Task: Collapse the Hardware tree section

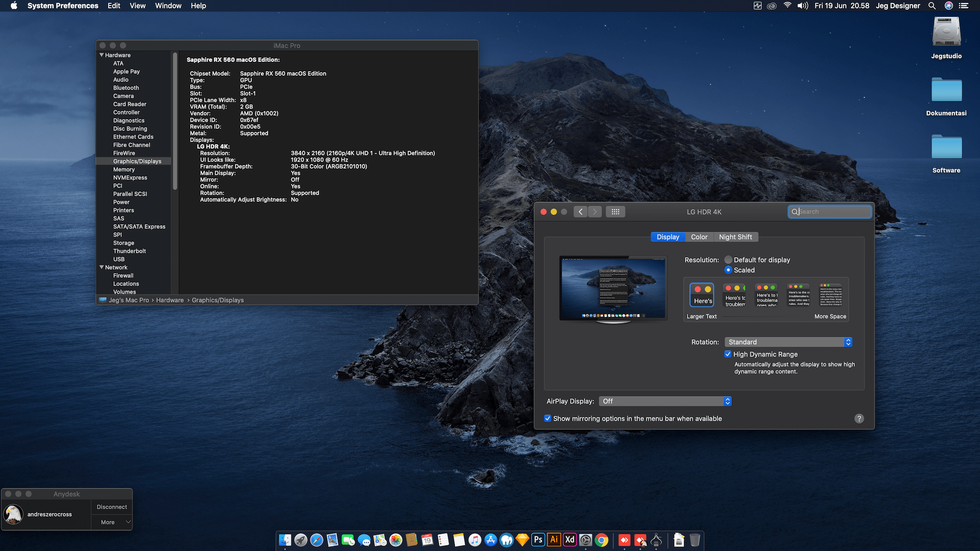Action: [102, 55]
